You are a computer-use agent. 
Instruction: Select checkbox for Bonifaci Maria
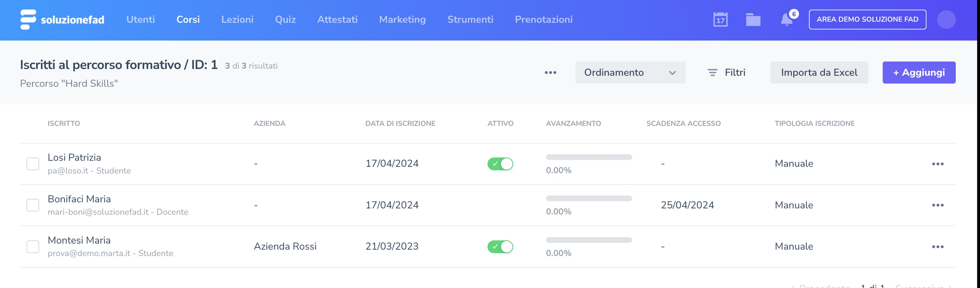(33, 205)
